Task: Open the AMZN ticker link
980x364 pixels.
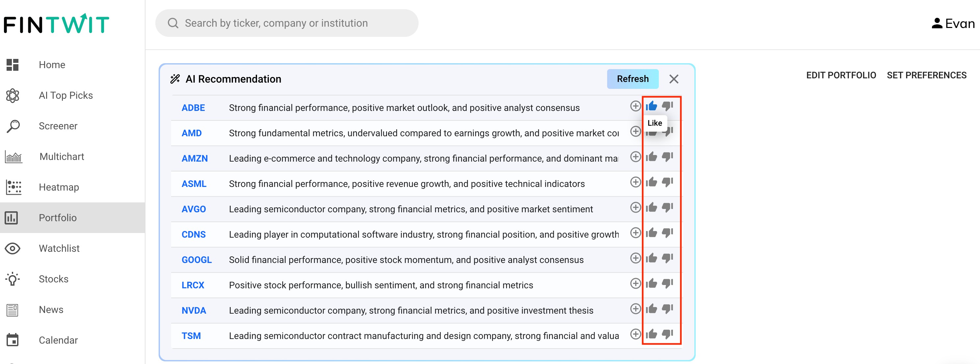Action: tap(194, 158)
